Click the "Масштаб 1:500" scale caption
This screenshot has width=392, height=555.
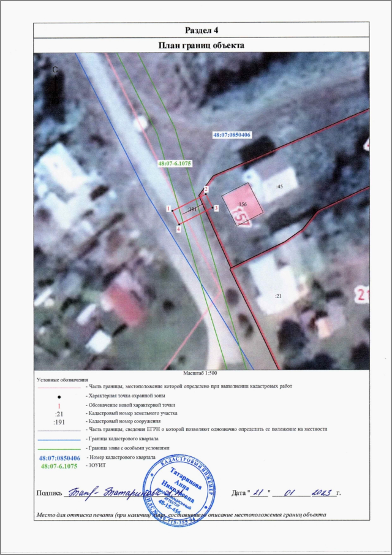point(202,373)
